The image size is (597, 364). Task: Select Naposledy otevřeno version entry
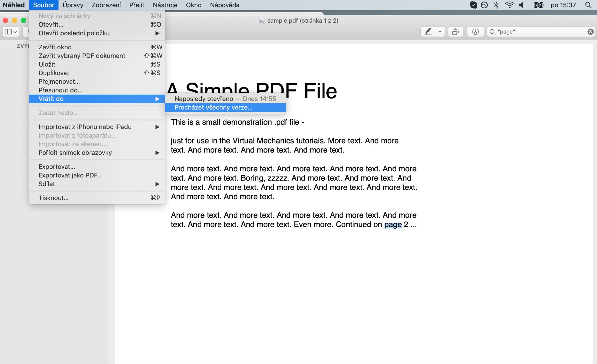(x=225, y=99)
